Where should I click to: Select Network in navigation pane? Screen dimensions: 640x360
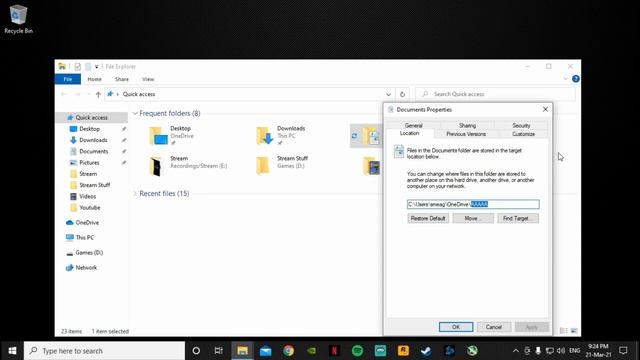(x=86, y=268)
